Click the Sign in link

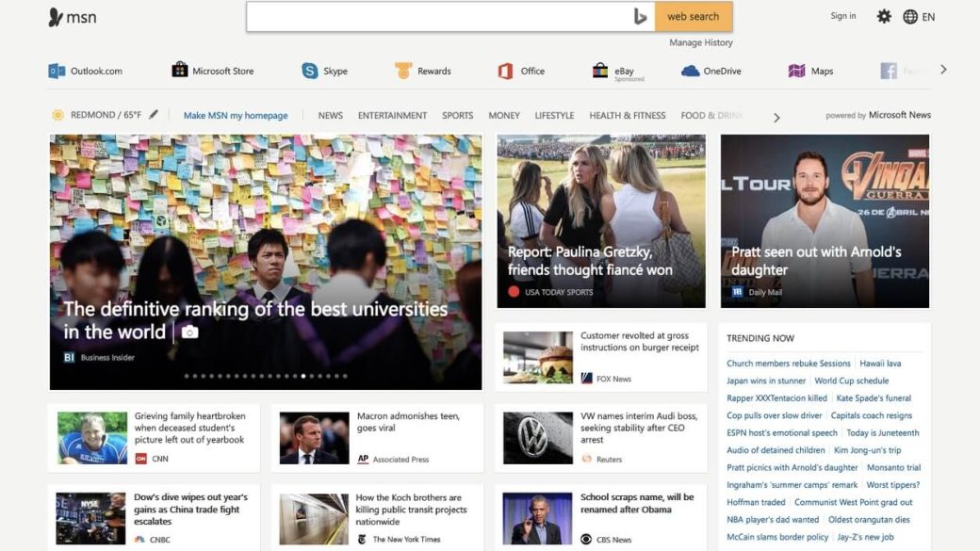click(x=843, y=16)
